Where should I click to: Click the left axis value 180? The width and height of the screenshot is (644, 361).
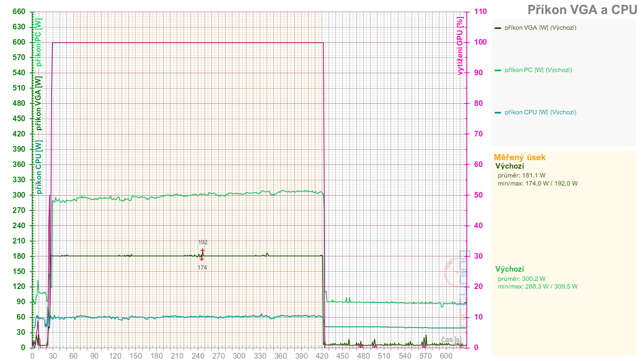coord(19,256)
